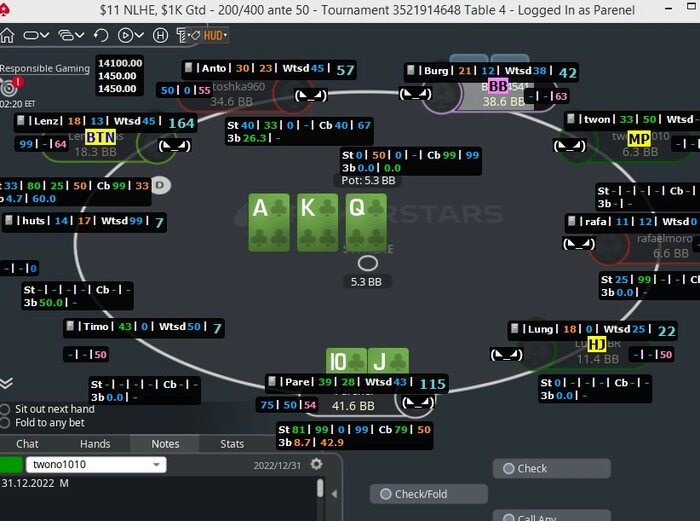Viewport: 700px width, 521px height.
Task: Open the challenges target icon with alert
Action: [10, 87]
